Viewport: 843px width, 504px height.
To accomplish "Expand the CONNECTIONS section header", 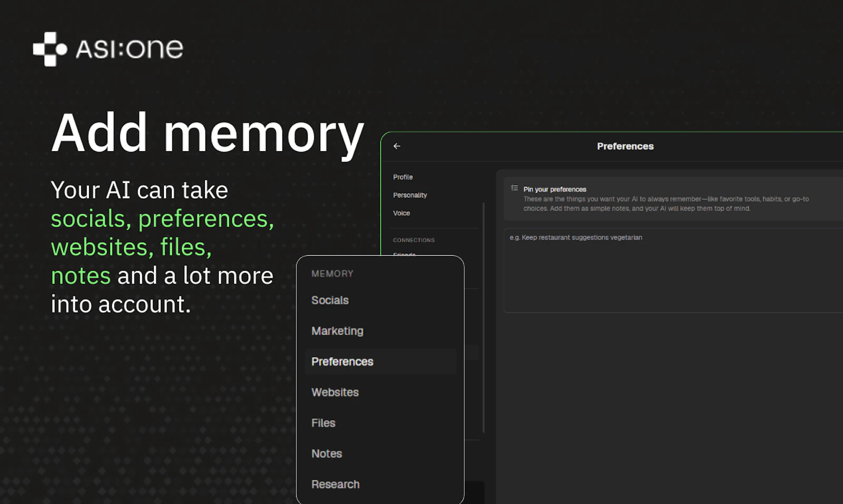I will click(x=414, y=240).
